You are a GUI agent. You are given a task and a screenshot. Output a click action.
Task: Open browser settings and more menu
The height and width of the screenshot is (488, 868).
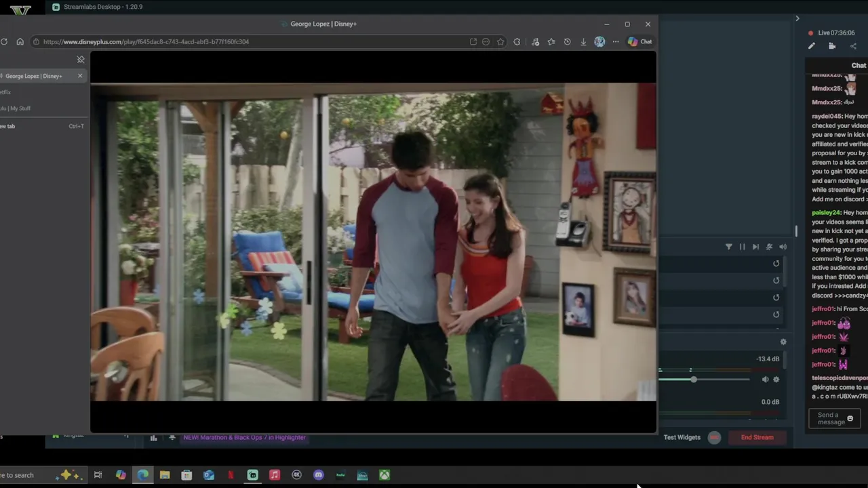pos(616,41)
